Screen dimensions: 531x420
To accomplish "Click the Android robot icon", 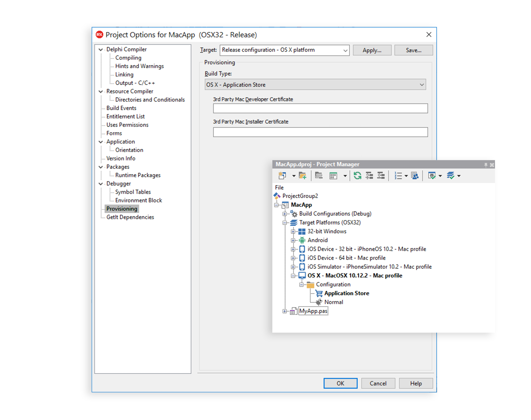I will pos(302,240).
